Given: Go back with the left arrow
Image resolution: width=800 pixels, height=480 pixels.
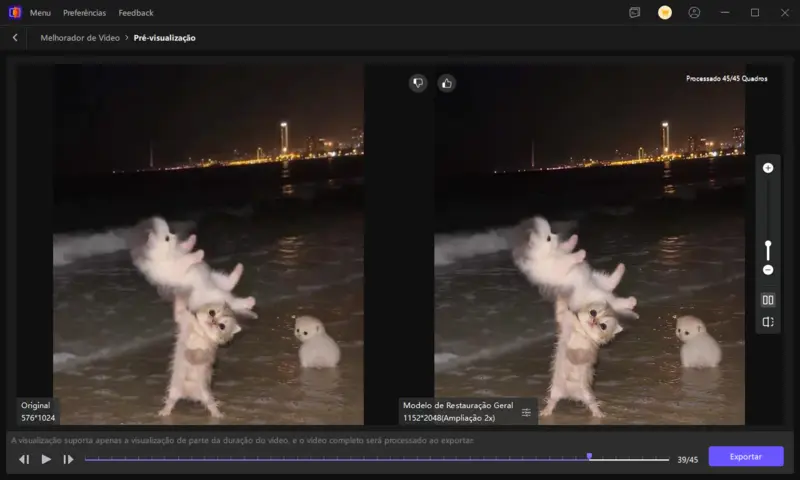Looking at the screenshot, I should tap(15, 37).
